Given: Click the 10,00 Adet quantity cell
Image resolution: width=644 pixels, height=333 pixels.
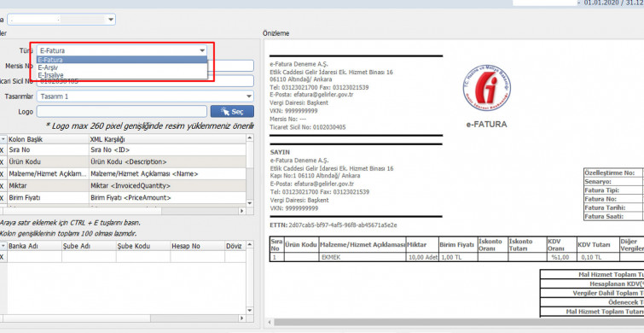Looking at the screenshot, I should pyautogui.click(x=422, y=257).
